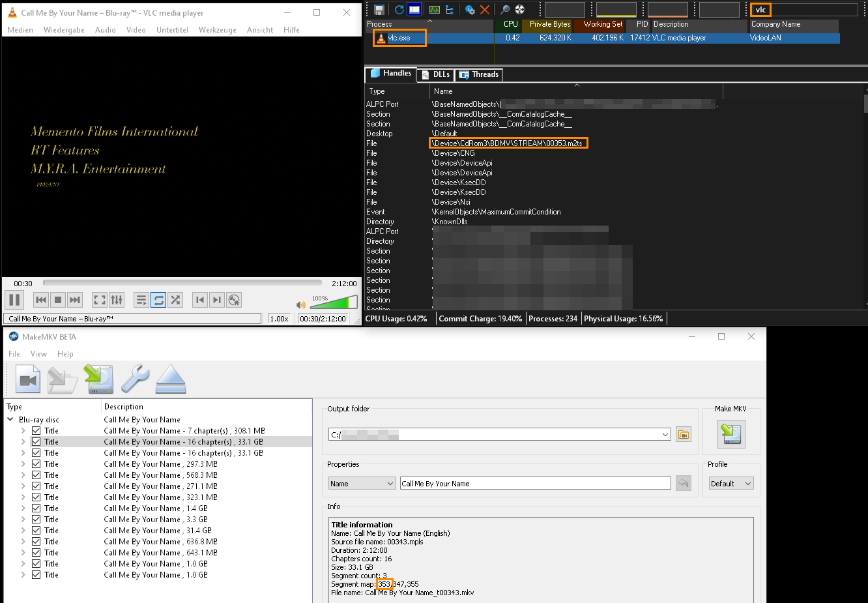The image size is (868, 603).
Task: Switch to the DLLs tab
Action: click(435, 74)
